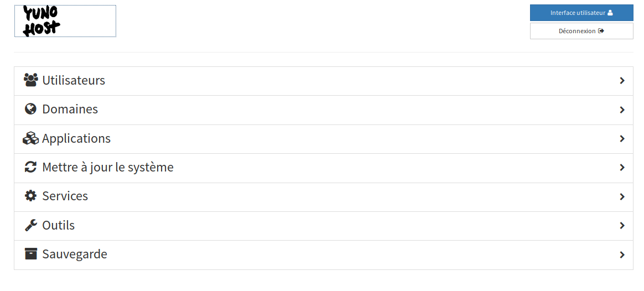The height and width of the screenshot is (291, 644).
Task: Expand the Utilisateurs row chevron
Action: tap(622, 81)
